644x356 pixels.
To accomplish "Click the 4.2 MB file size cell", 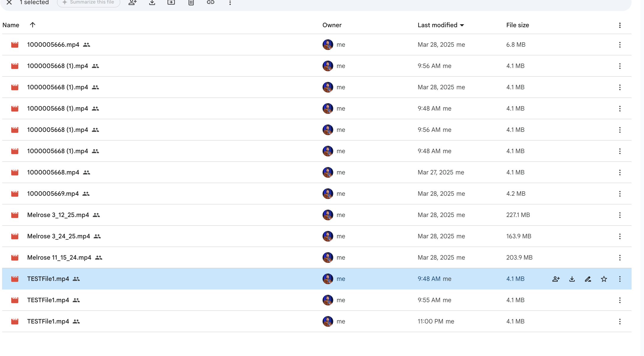I will (516, 194).
